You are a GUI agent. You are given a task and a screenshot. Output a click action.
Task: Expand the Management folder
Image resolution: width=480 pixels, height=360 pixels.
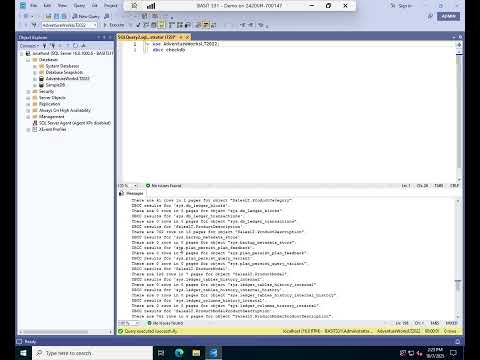click(x=28, y=117)
